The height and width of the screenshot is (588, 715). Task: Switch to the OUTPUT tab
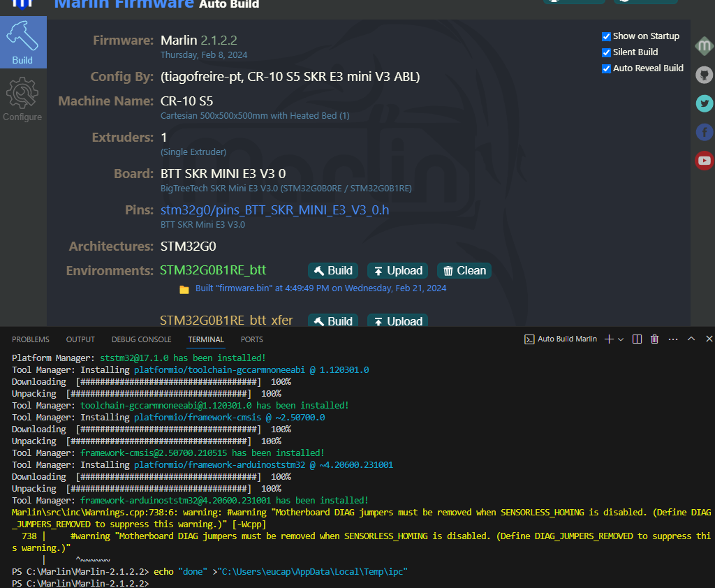click(80, 339)
